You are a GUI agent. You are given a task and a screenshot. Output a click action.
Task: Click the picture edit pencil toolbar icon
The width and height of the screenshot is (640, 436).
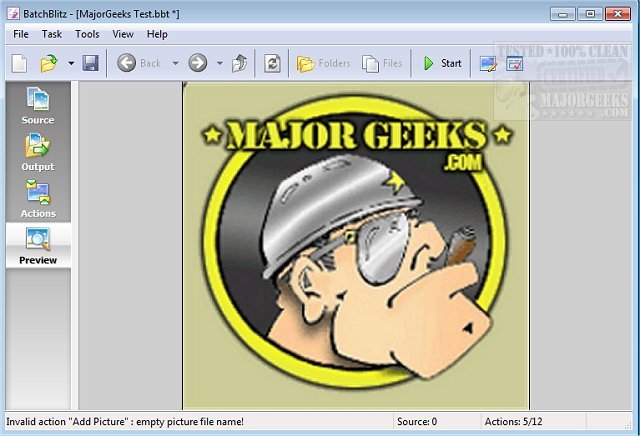click(x=488, y=64)
